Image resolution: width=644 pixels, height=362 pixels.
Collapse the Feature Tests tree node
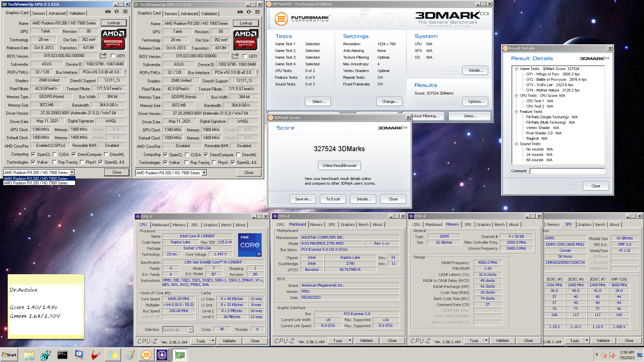(x=517, y=112)
